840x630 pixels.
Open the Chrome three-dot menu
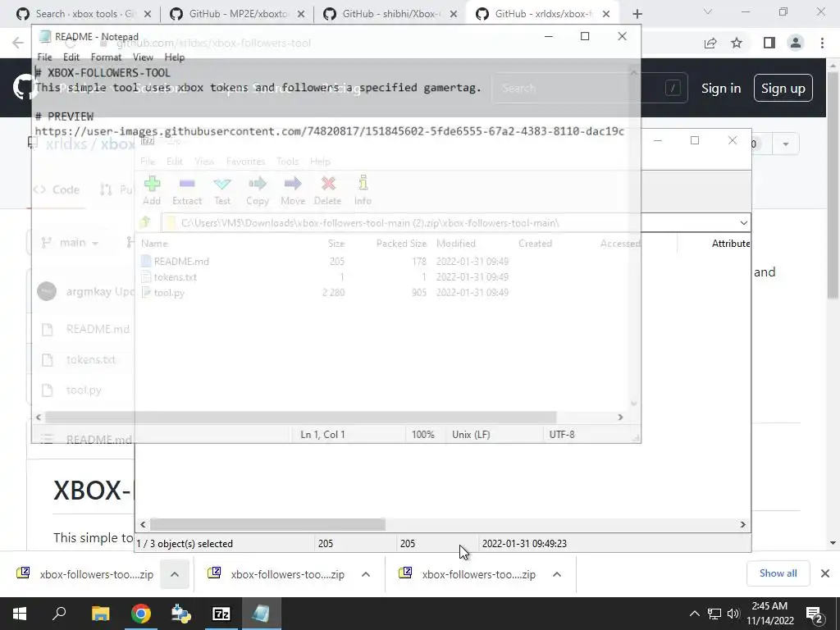tap(822, 43)
